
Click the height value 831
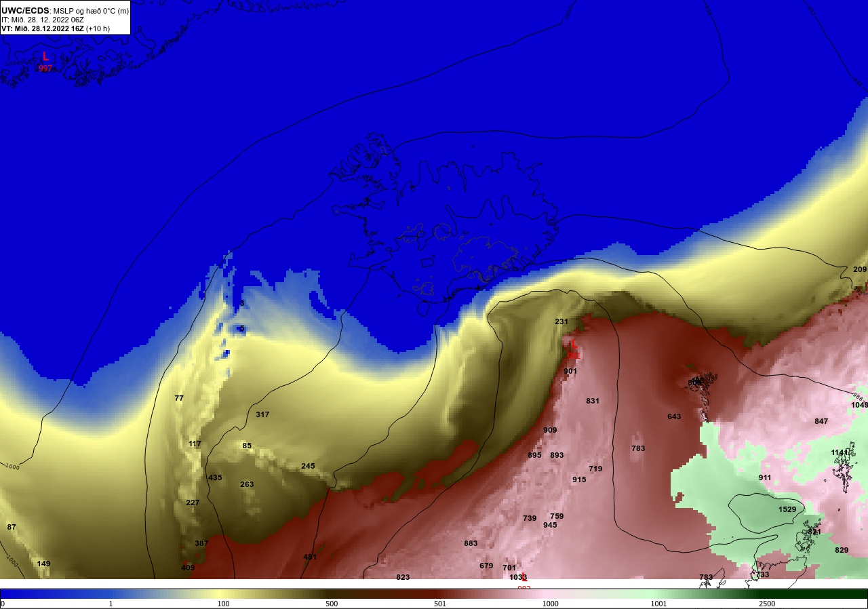click(x=593, y=401)
